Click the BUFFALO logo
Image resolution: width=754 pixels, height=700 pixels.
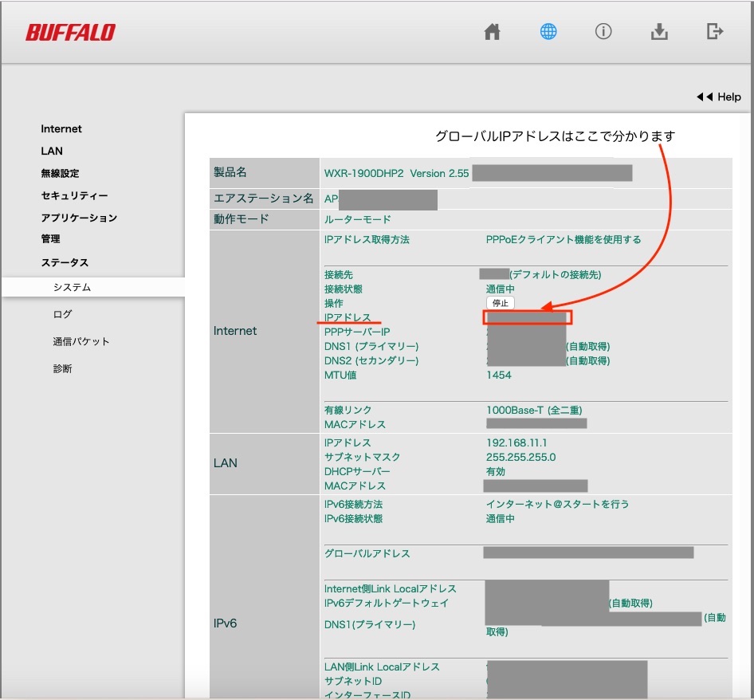click(70, 33)
